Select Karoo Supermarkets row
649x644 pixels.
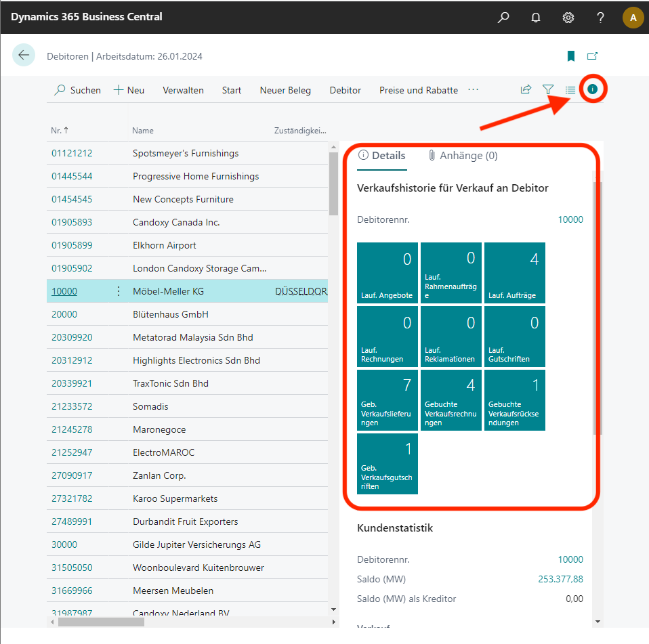point(187,498)
